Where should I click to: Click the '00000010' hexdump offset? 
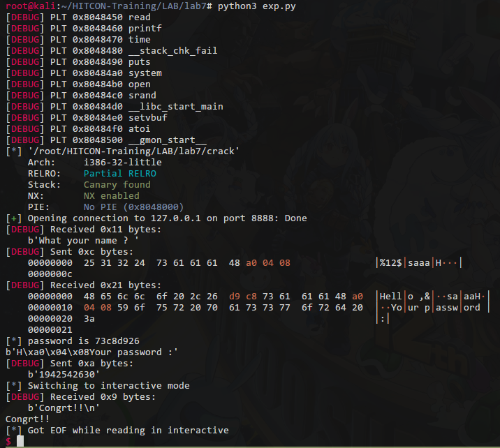(x=50, y=308)
